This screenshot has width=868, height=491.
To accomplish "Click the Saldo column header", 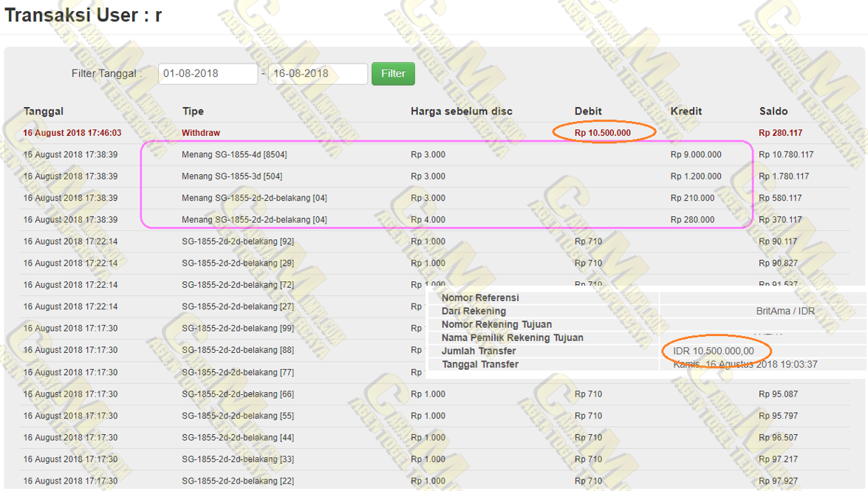I will [x=773, y=111].
